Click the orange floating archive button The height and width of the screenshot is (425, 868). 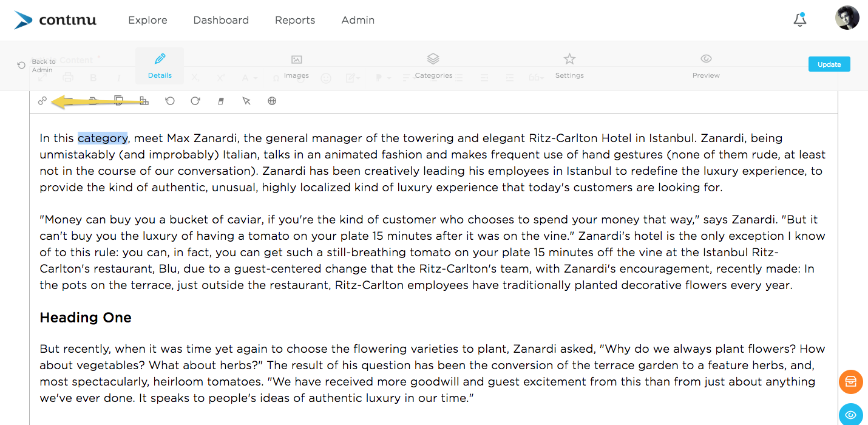coord(851,382)
